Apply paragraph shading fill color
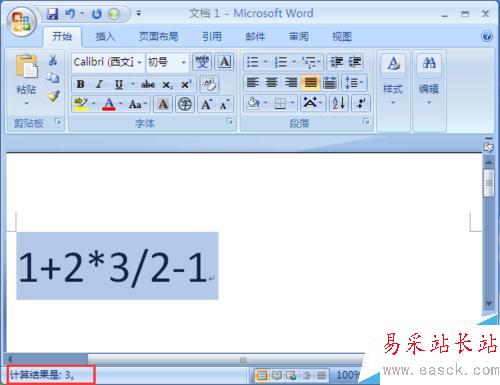The width and height of the screenshot is (500, 385). 254,103
